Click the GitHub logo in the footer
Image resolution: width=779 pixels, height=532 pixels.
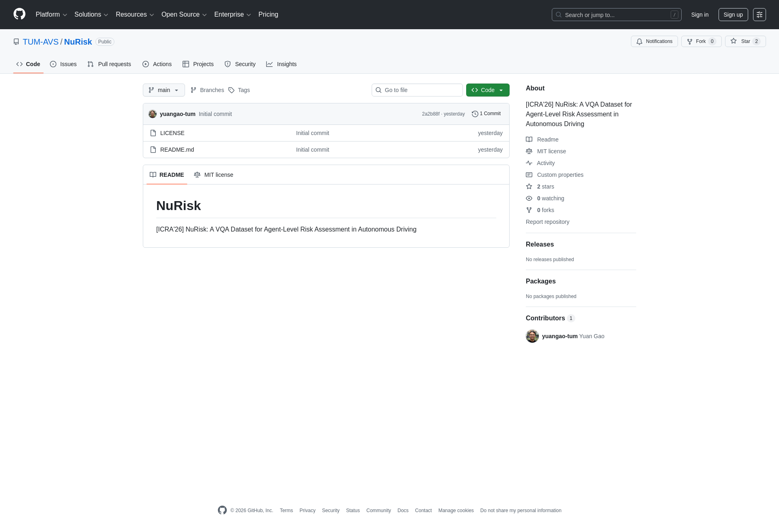[222, 510]
